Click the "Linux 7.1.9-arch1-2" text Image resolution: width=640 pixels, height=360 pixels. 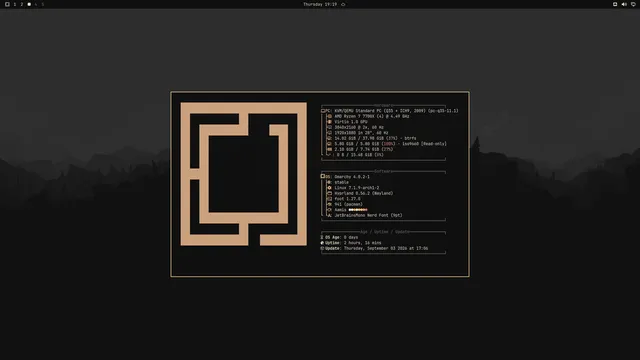tap(357, 188)
